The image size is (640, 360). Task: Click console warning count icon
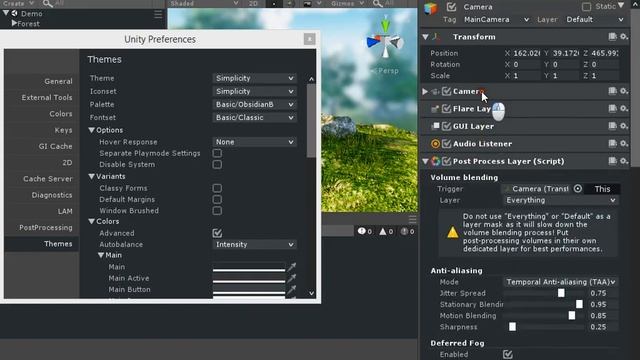(386, 231)
